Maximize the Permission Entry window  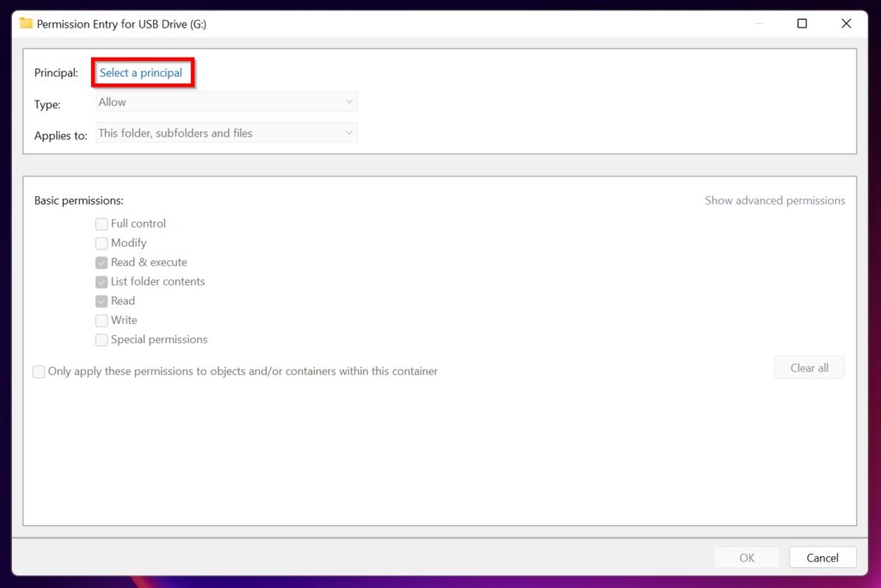point(802,23)
